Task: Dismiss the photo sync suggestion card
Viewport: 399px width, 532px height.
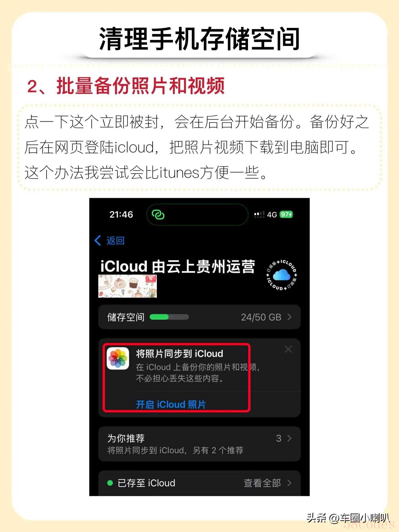Action: coord(288,349)
